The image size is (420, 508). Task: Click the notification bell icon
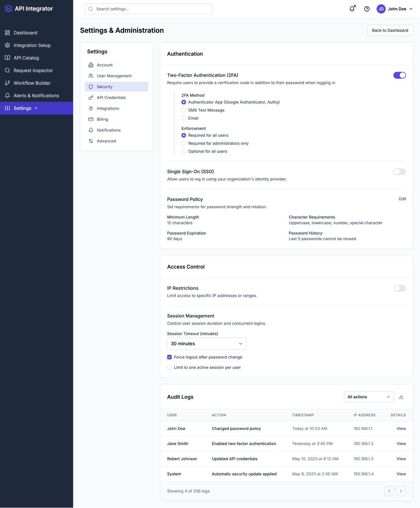coord(352,9)
